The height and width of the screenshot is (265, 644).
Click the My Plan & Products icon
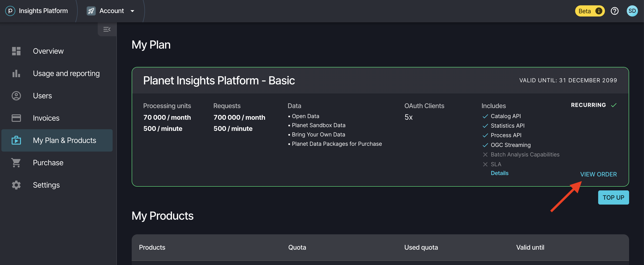pyautogui.click(x=16, y=140)
